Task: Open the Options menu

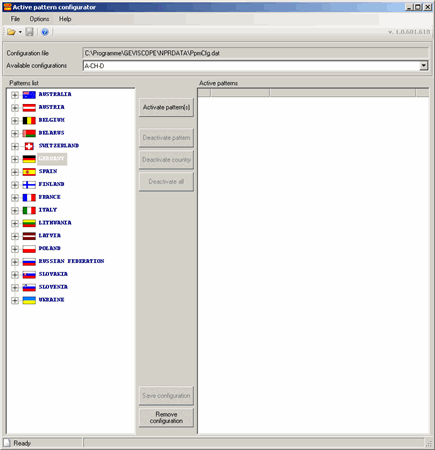Action: click(39, 19)
